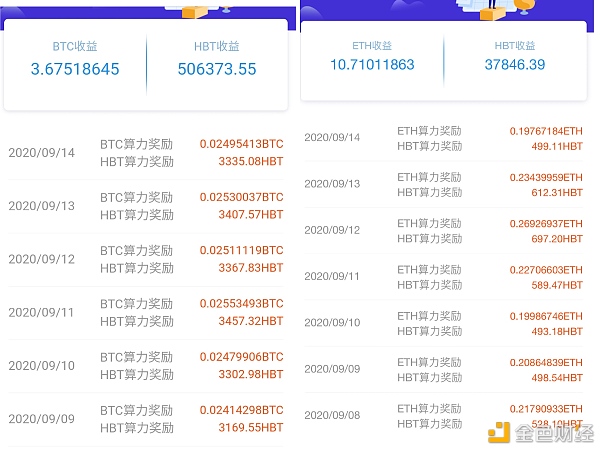Click date 2020/09/14 in the ETH list
This screenshot has width=600, height=449.
coord(332,137)
